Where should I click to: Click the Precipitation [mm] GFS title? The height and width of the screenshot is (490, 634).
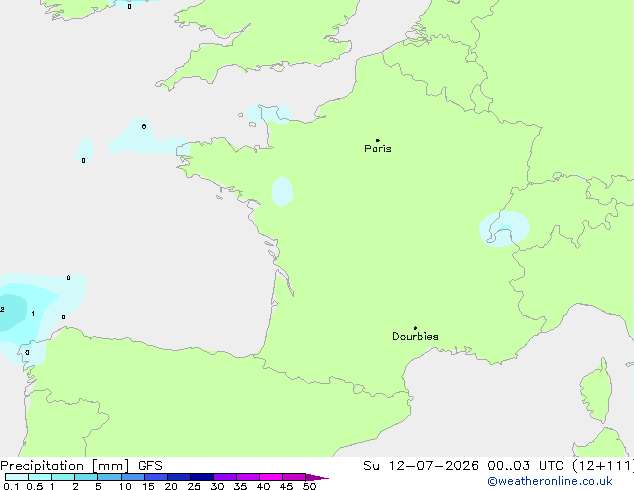(81, 466)
